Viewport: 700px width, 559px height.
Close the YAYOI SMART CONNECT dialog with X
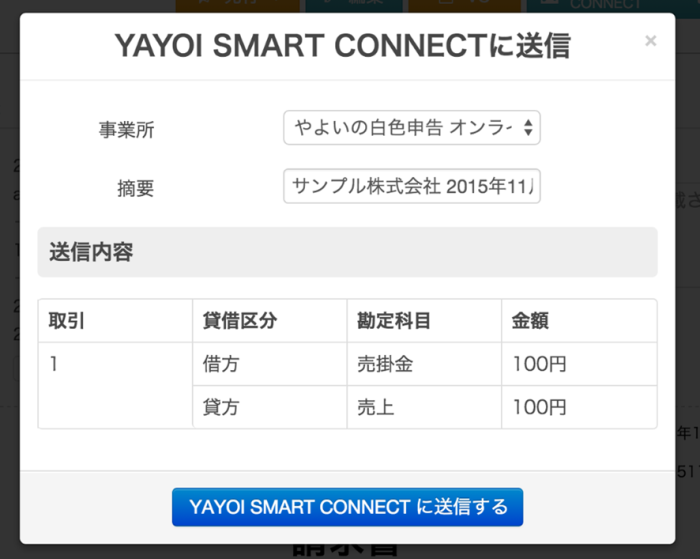pos(651,41)
